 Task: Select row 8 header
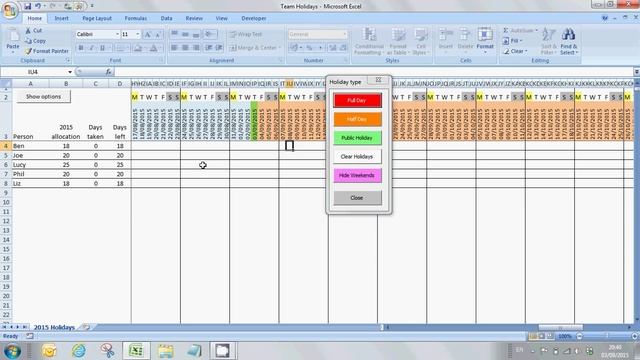point(6,183)
